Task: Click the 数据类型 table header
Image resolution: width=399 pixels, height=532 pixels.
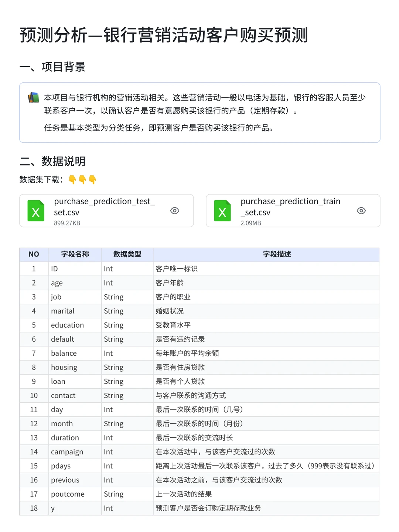Action: tap(127, 254)
